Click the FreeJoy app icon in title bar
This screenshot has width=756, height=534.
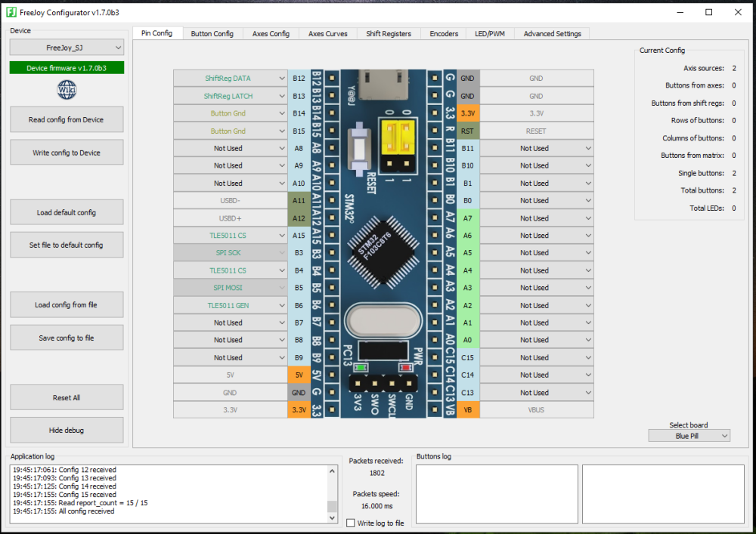pyautogui.click(x=12, y=12)
